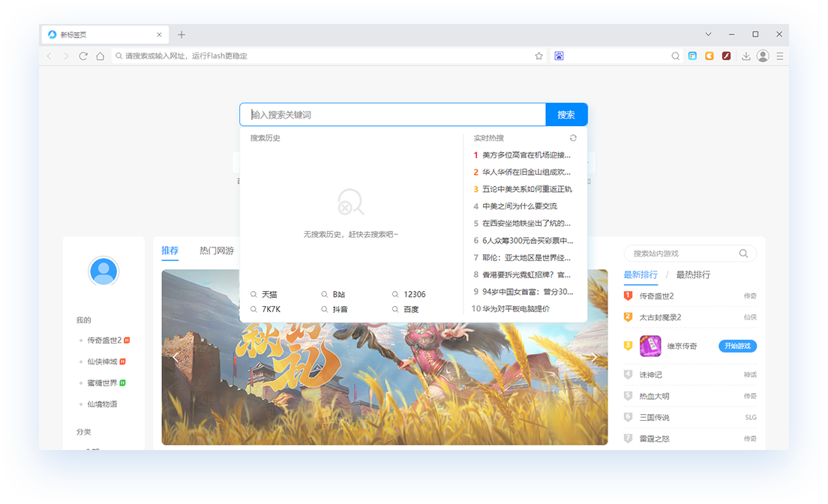Image resolution: width=828 pixels, height=504 pixels.
Task: Open the user account avatar icon
Action: pos(762,55)
